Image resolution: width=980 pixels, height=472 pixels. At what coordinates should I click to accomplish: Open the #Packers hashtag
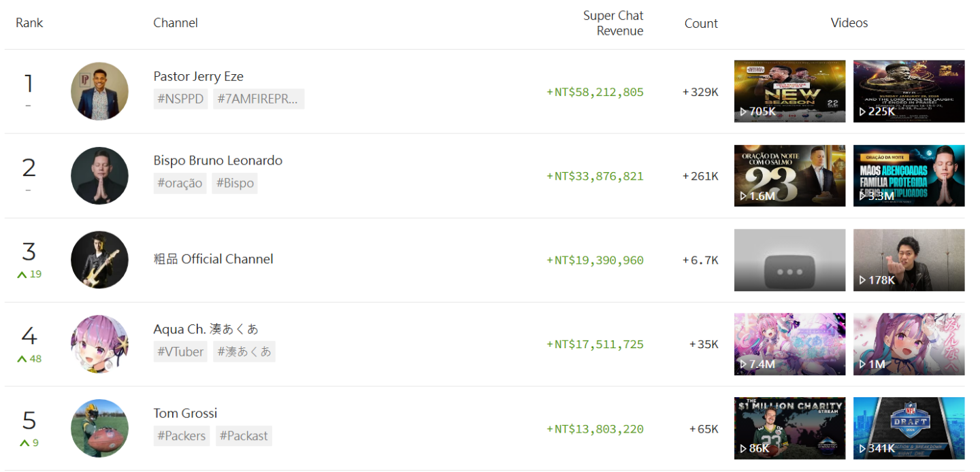pos(182,436)
